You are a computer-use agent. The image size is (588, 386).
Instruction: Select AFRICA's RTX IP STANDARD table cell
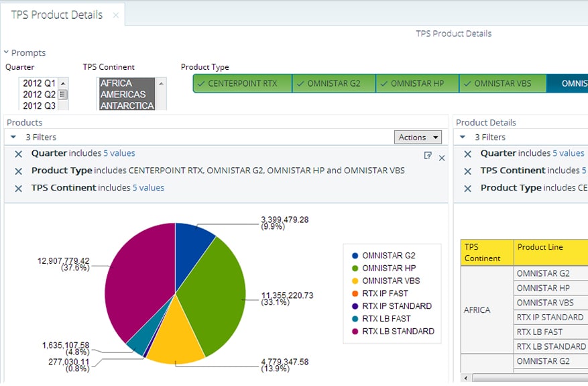tap(551, 318)
